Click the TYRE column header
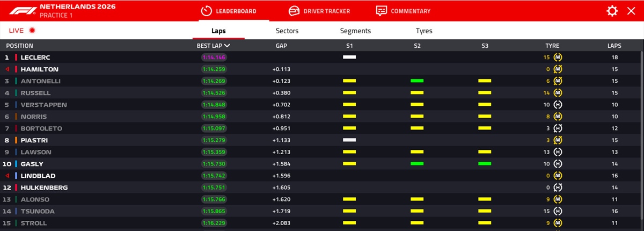Screen dimensions: 644x231 552,46
